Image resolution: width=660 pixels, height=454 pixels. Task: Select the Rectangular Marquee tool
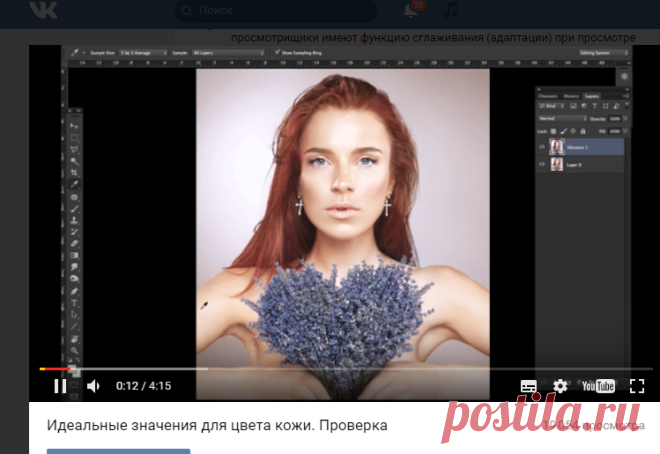point(74,138)
